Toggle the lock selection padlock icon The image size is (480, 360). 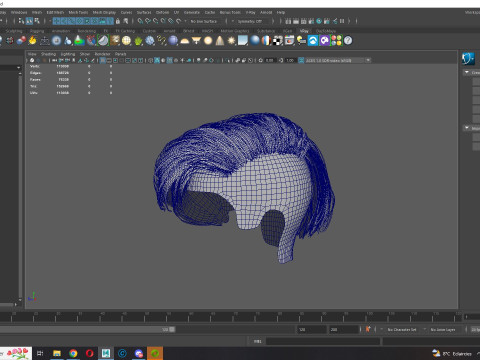[118, 21]
